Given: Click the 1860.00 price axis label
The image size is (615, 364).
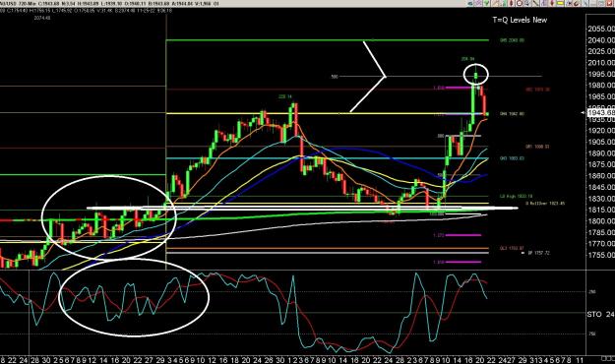Looking at the screenshot, I should tap(601, 176).
